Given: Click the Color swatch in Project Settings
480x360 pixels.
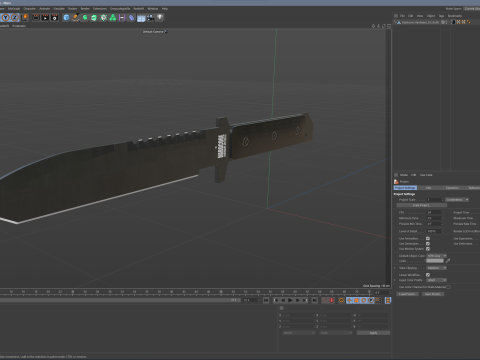Looking at the screenshot, I should pos(435,261).
